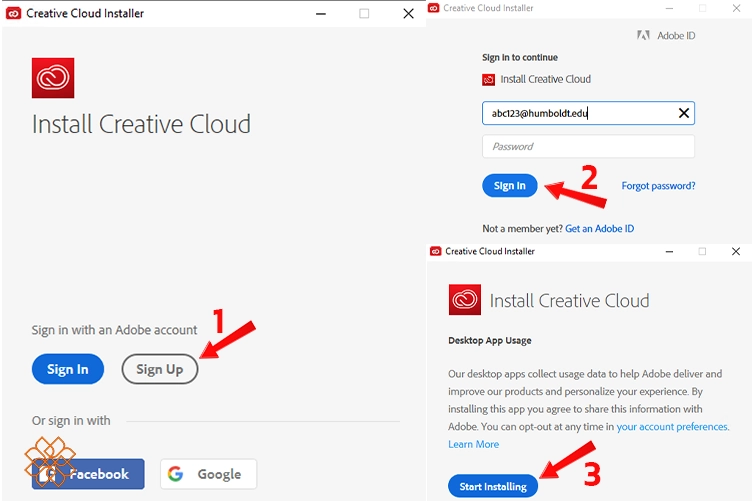Minimize the sign-in Creative Cloud Installer window
Image resolution: width=752 pixels, height=501 pixels.
[670, 8]
